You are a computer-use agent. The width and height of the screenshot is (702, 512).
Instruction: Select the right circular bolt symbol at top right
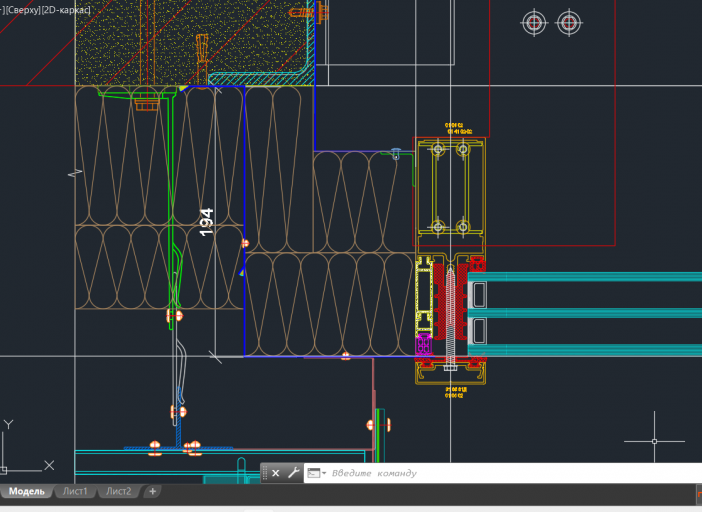[x=569, y=22]
